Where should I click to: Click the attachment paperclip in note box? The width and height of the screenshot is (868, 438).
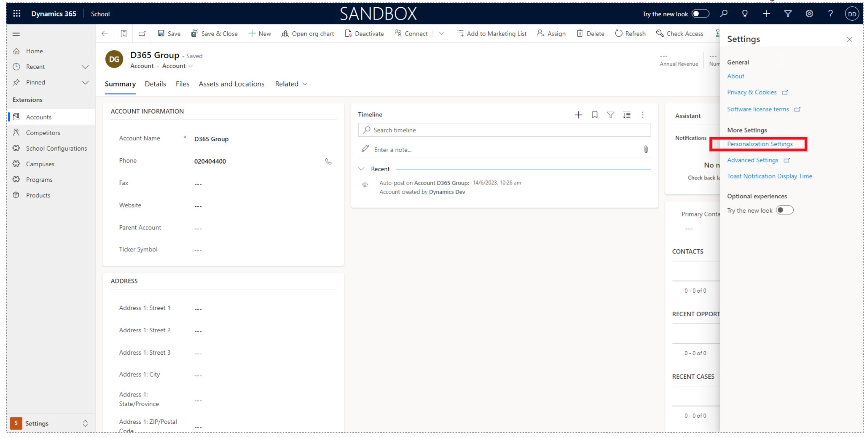pos(646,149)
